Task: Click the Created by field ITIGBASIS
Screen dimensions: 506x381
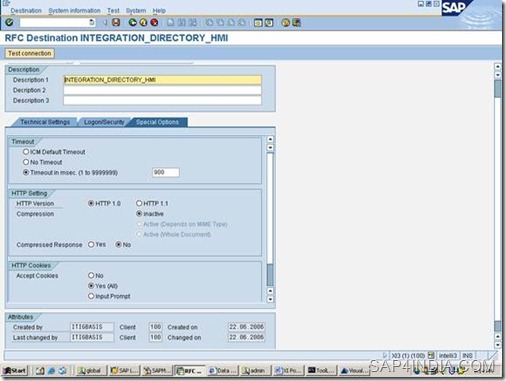Action: (x=92, y=327)
